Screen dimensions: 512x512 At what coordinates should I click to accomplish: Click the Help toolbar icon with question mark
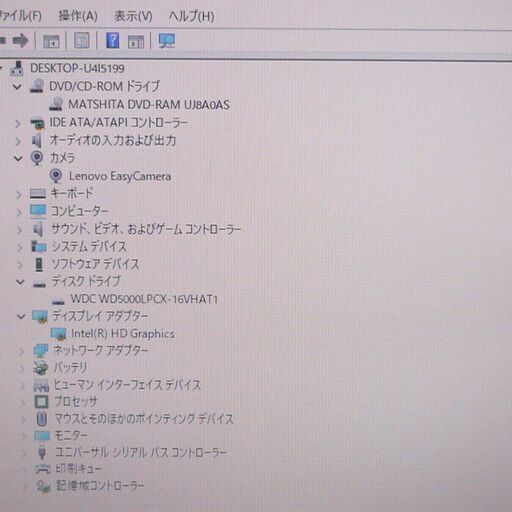[112, 41]
